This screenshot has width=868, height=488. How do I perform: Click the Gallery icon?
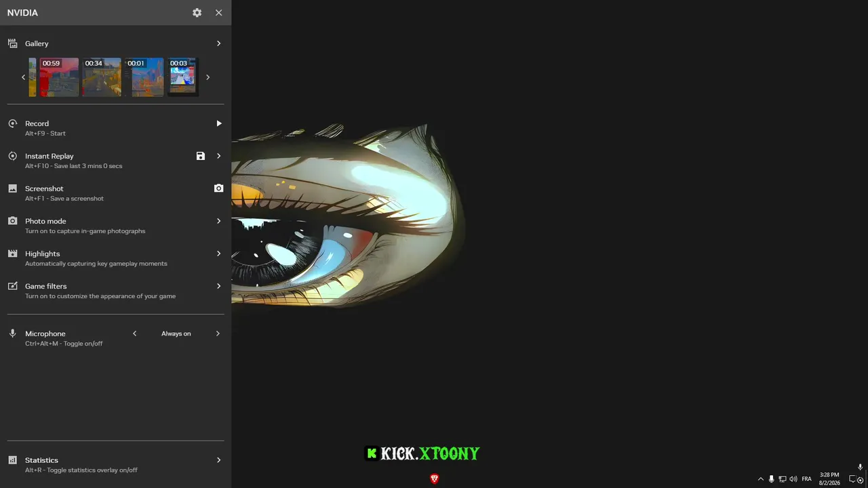point(12,43)
